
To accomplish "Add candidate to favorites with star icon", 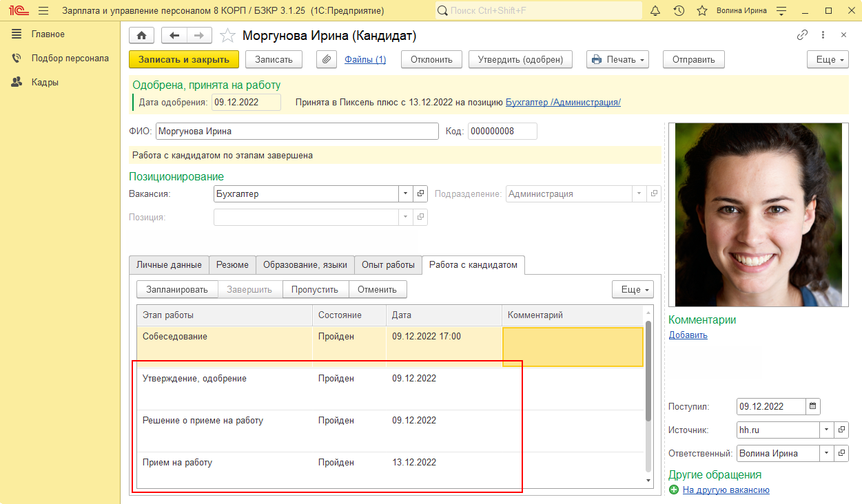I will 227,36.
